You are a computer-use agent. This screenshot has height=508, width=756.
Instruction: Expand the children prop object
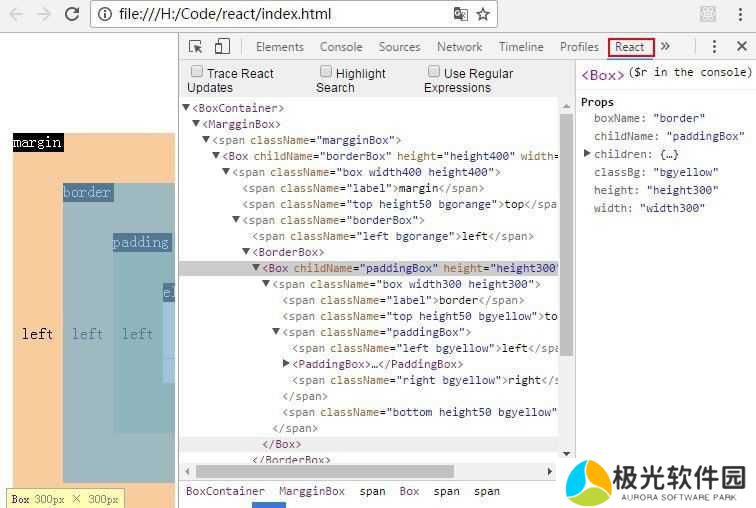pos(587,154)
